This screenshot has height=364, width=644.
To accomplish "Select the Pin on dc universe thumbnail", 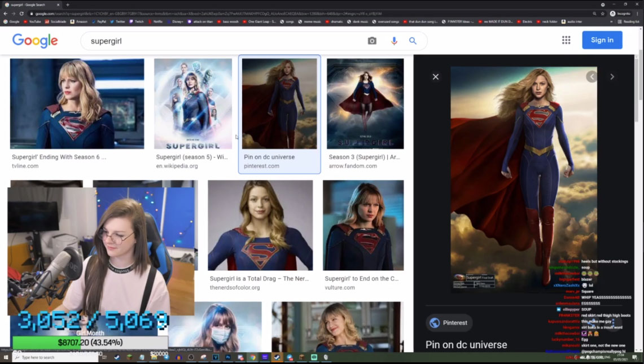I will pyautogui.click(x=279, y=103).
